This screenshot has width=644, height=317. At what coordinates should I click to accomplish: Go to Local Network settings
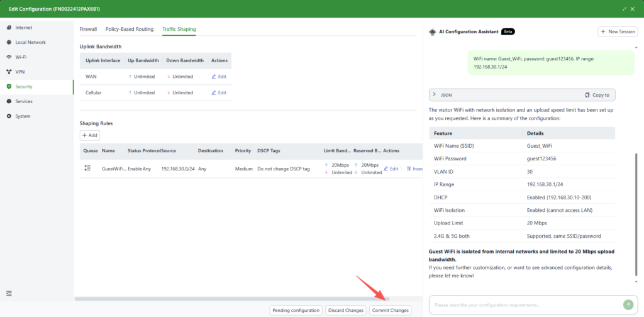pos(30,42)
